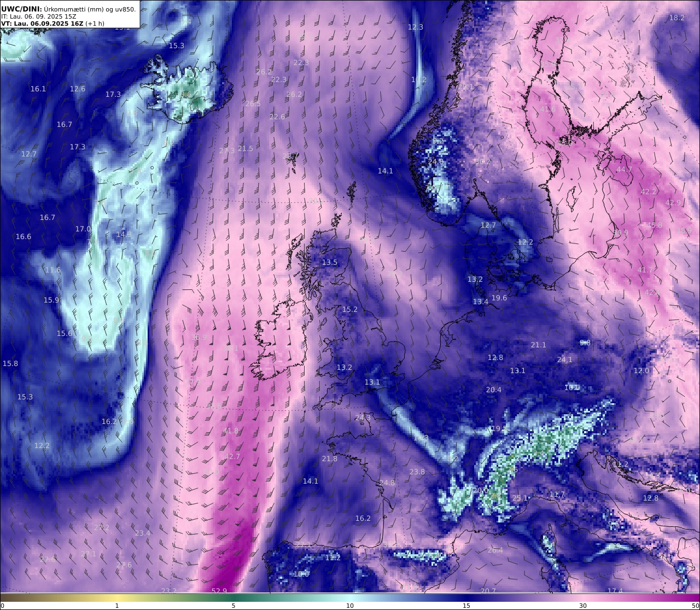This screenshot has height=610, width=700.
Task: Click the 52.9 value at the bottom
Action: (x=219, y=590)
